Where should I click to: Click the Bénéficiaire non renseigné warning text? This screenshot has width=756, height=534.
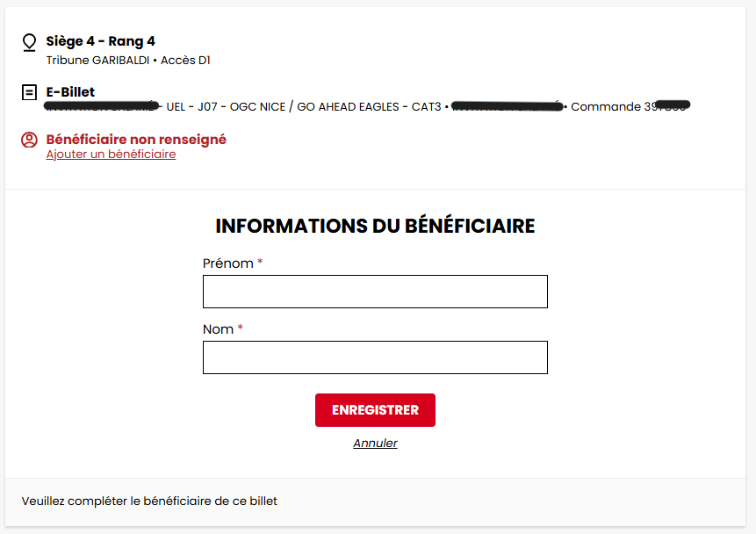point(136,140)
